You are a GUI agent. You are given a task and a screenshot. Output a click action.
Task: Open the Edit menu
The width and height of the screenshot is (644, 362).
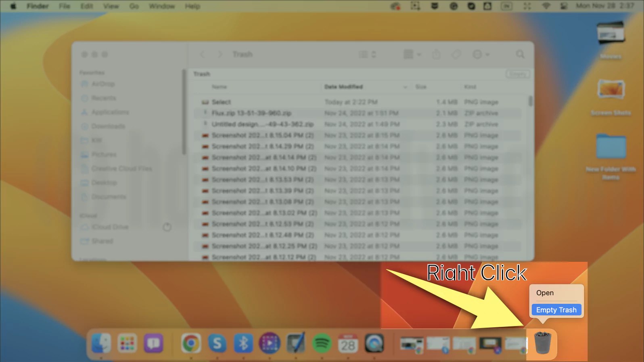(87, 6)
